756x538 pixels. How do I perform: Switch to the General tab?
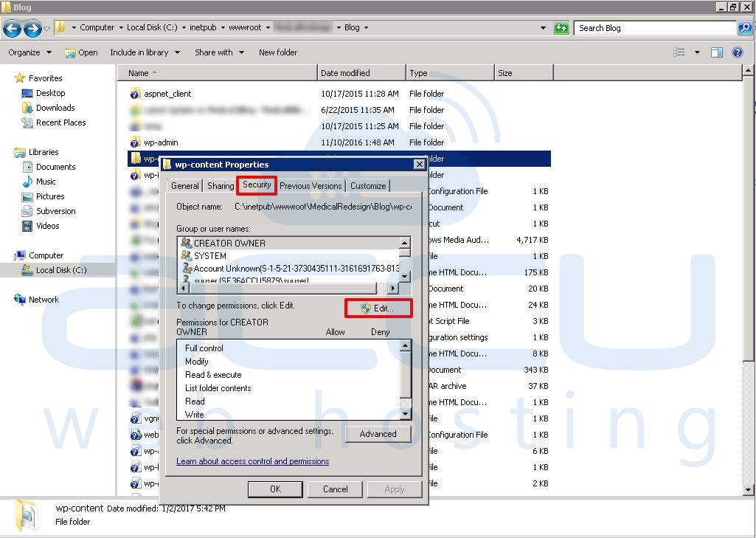click(184, 186)
